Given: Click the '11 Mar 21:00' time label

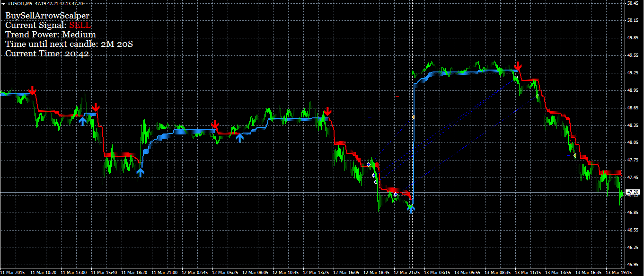Looking at the screenshot, I should (165, 273).
